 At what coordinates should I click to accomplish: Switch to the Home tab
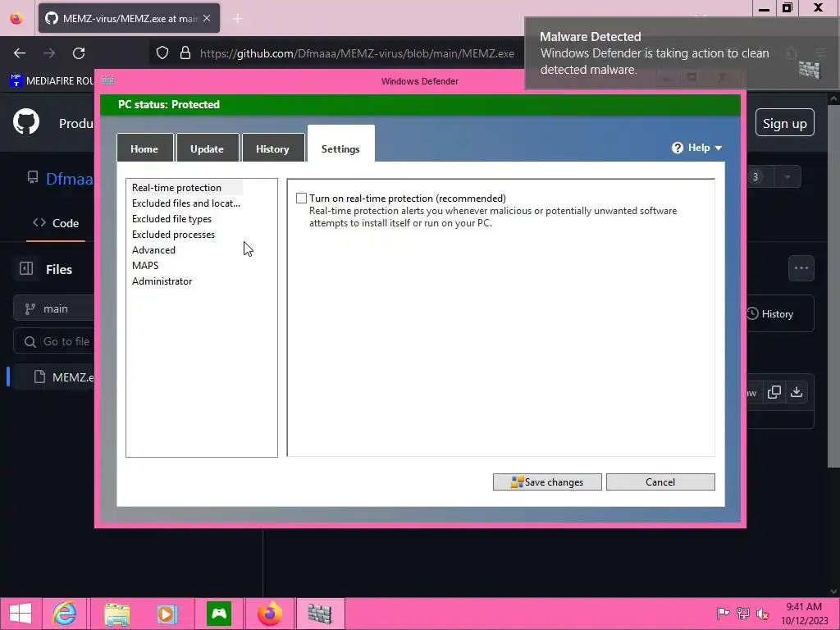[144, 148]
